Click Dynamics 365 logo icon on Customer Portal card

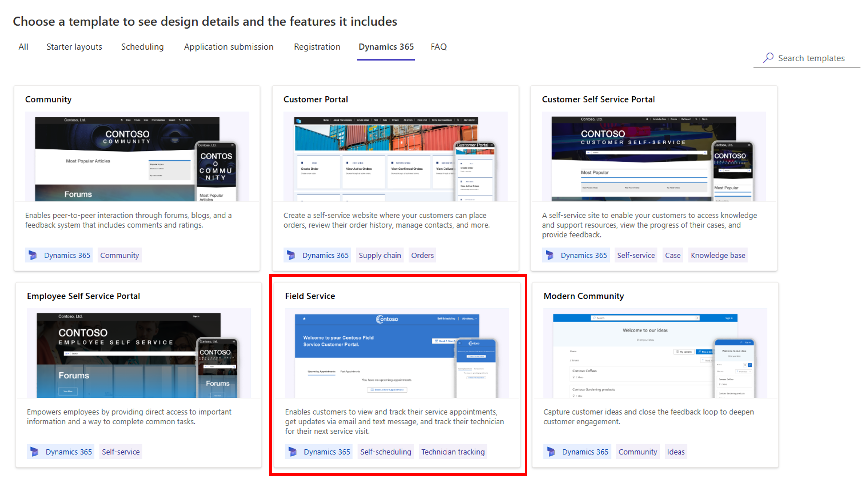(291, 255)
